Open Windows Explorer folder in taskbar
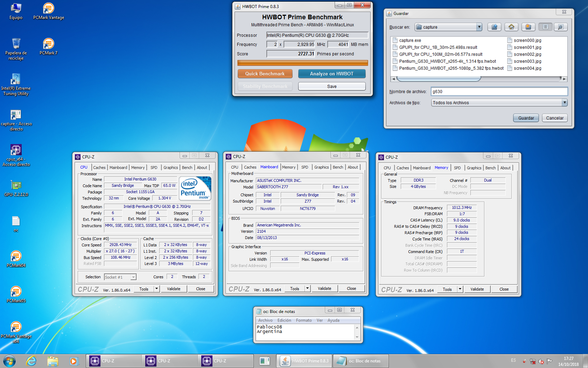Image resolution: width=588 pixels, height=368 pixels. 53,361
